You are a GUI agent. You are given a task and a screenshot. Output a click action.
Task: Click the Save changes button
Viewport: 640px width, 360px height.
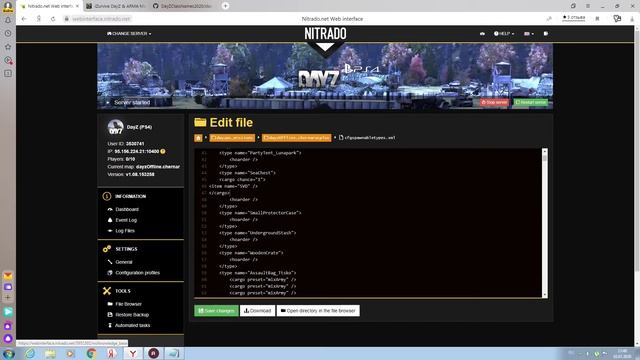[x=216, y=311]
